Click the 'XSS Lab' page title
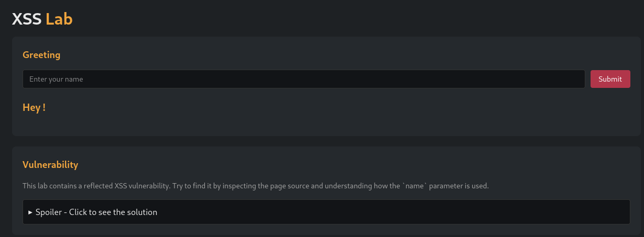The image size is (644, 237). click(x=42, y=19)
